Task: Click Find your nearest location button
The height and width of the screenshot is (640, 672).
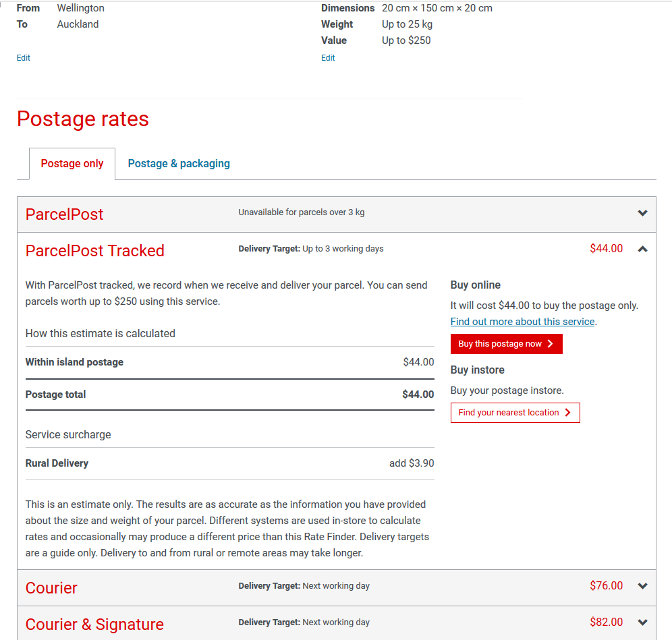Action: [x=515, y=413]
